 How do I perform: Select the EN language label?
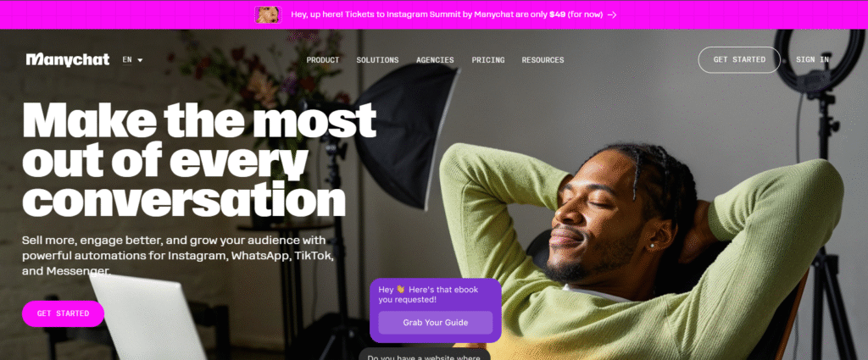(x=127, y=60)
